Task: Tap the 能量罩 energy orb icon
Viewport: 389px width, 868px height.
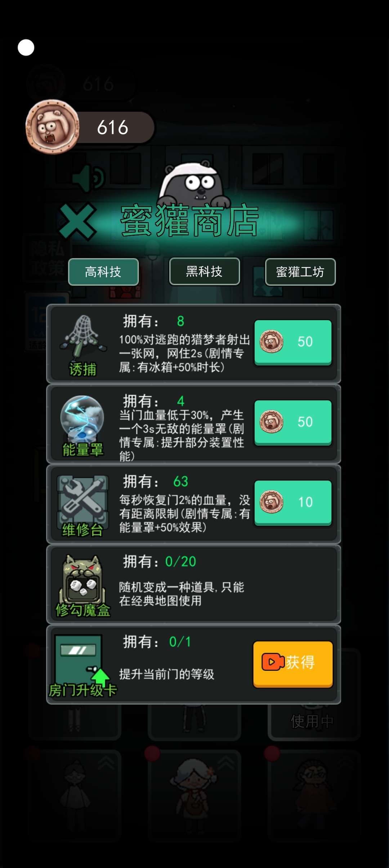Action: pyautogui.click(x=82, y=419)
